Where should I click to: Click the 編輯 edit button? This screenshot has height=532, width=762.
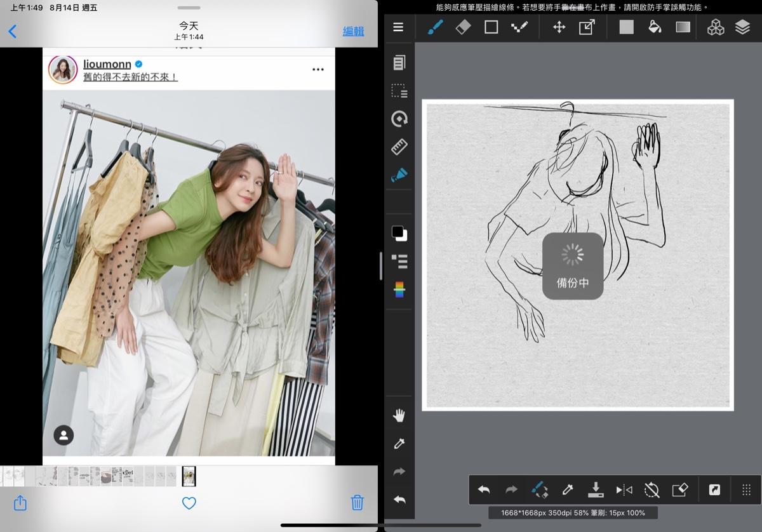[353, 31]
